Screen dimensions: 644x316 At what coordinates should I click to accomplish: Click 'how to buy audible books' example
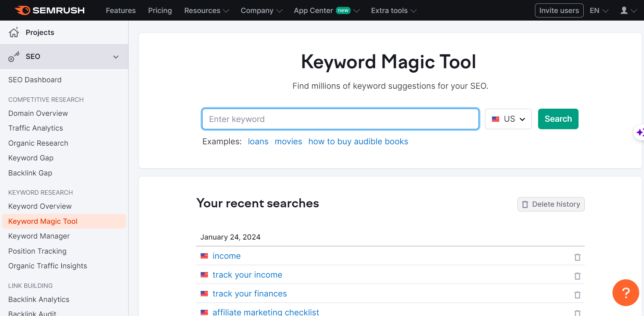(358, 142)
